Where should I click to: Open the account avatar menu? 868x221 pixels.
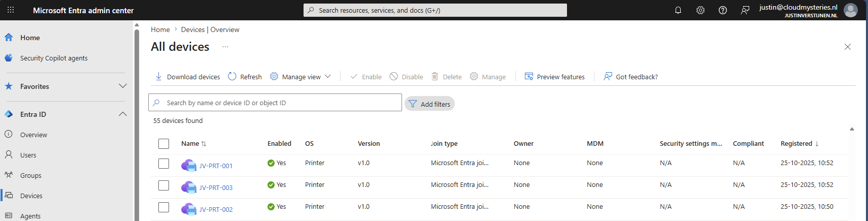(851, 10)
